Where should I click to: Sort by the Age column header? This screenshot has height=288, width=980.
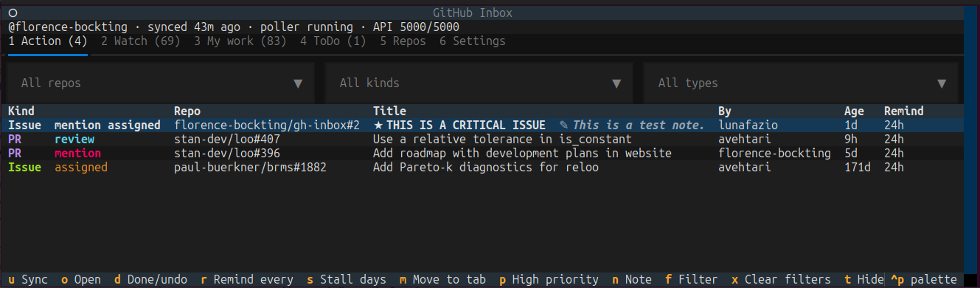point(855,112)
